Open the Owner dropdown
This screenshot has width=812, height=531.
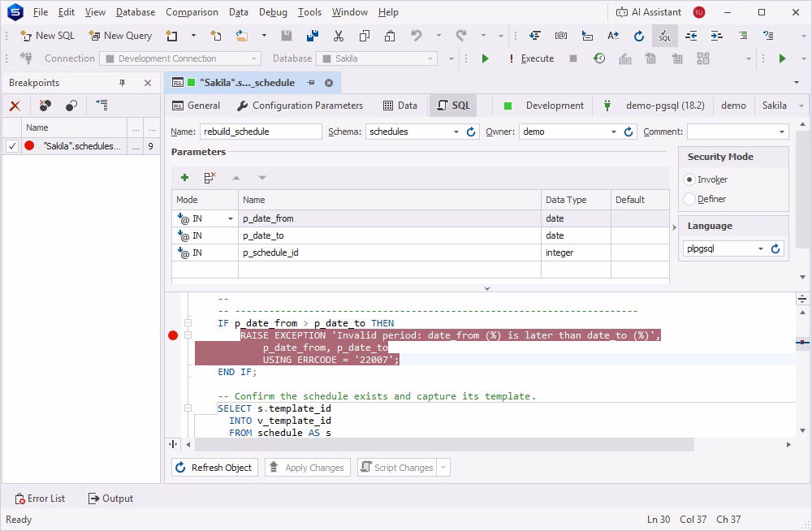[614, 132]
